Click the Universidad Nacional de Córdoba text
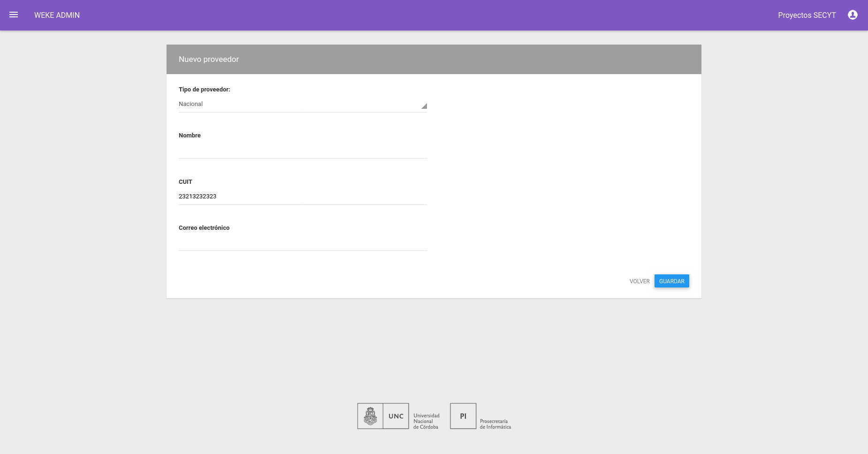Screen dimensions: 868x454 click(426, 421)
